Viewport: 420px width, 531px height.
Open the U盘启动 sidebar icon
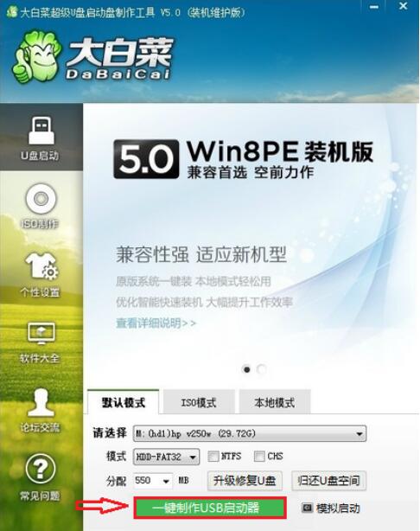[41, 131]
